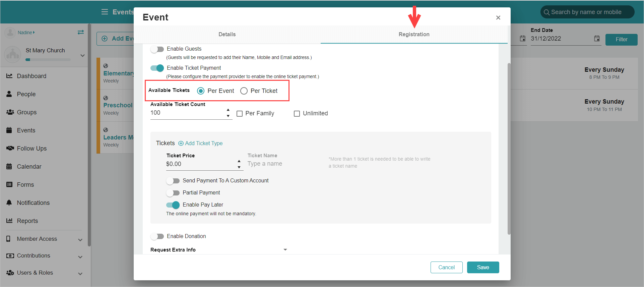This screenshot has width=644, height=287.
Task: Click the search magnifier icon
Action: [546, 12]
